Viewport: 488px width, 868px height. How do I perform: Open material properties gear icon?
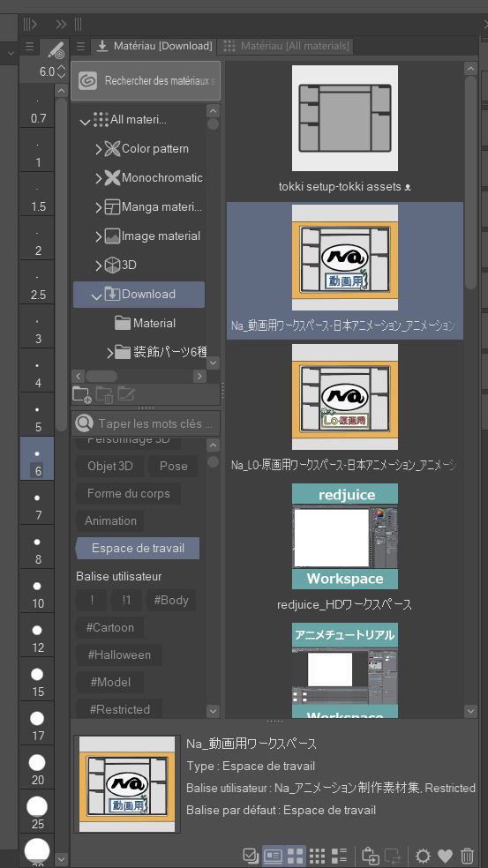click(424, 856)
